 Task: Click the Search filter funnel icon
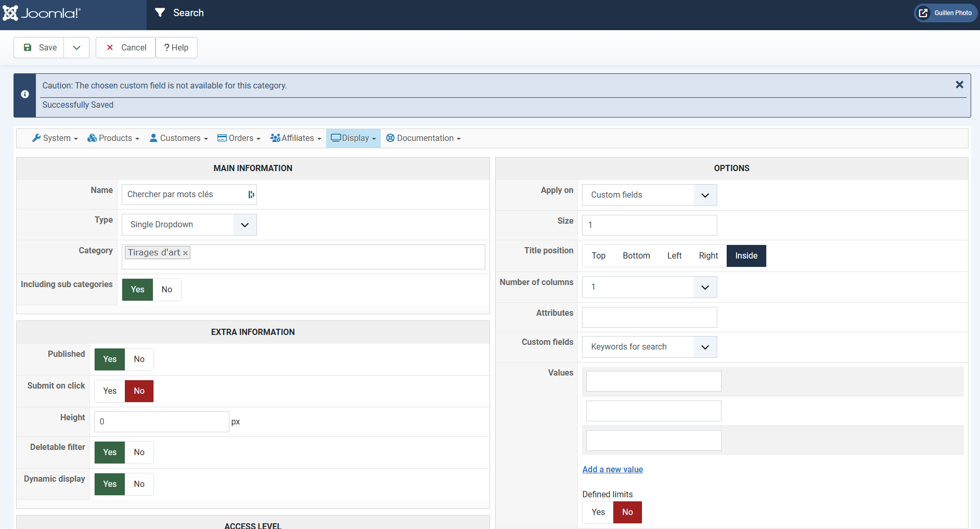pyautogui.click(x=160, y=12)
